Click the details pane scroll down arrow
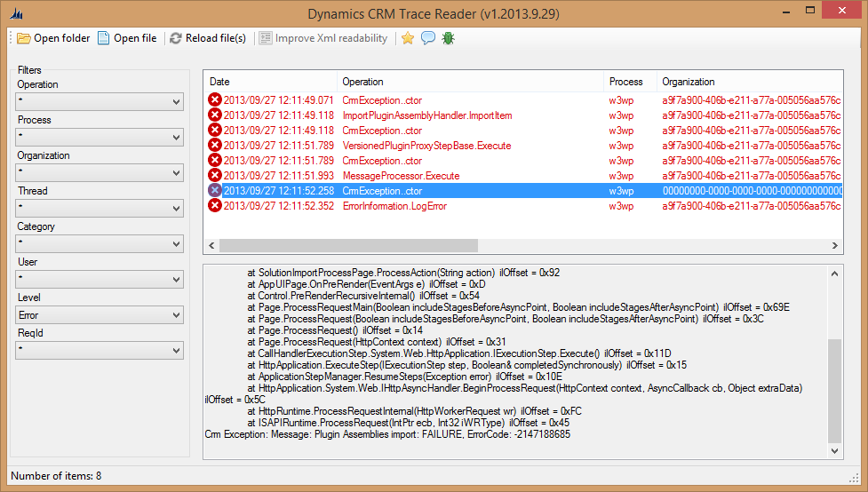The image size is (868, 492). click(835, 451)
